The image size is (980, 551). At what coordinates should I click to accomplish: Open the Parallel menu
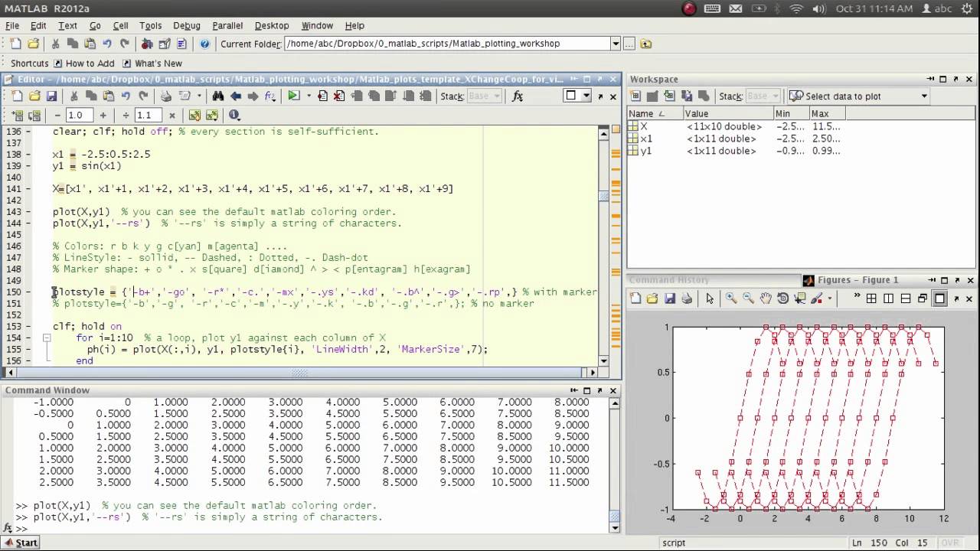(x=227, y=25)
